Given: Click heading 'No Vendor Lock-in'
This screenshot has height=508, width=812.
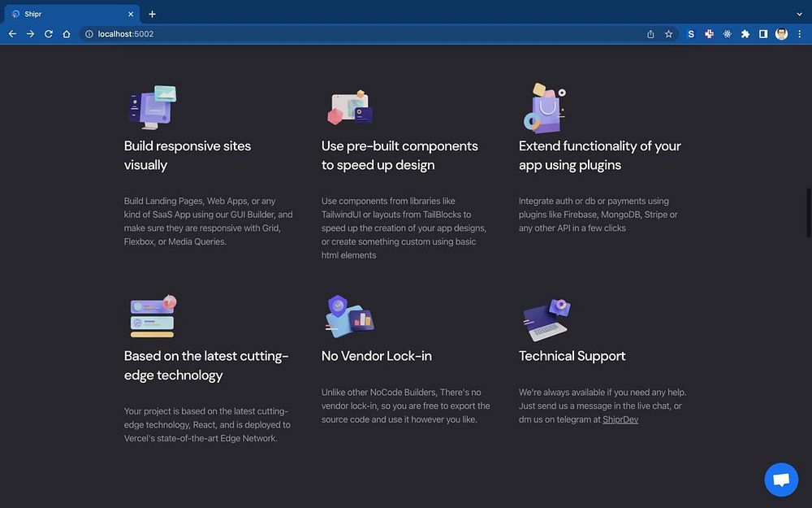Looking at the screenshot, I should click(377, 356).
